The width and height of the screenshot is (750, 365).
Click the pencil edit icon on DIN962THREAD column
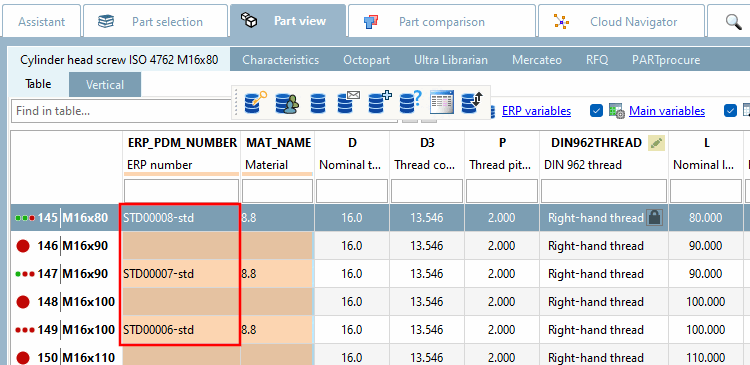coord(656,143)
